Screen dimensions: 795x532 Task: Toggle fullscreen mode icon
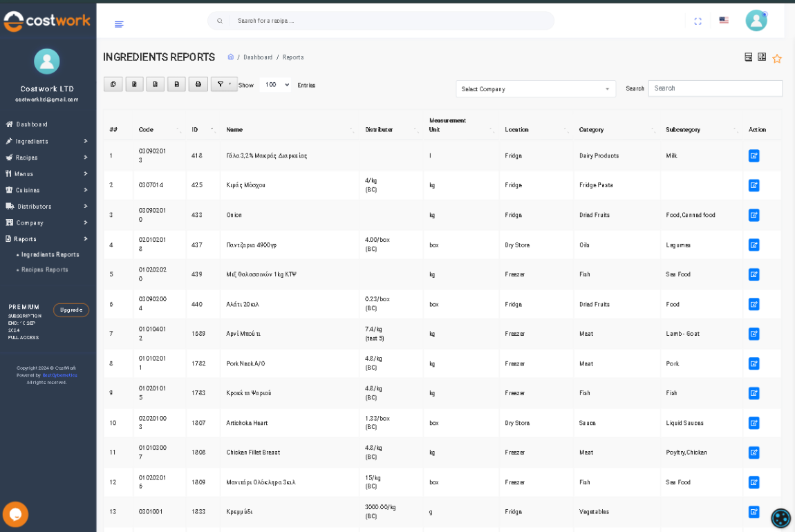tap(698, 21)
